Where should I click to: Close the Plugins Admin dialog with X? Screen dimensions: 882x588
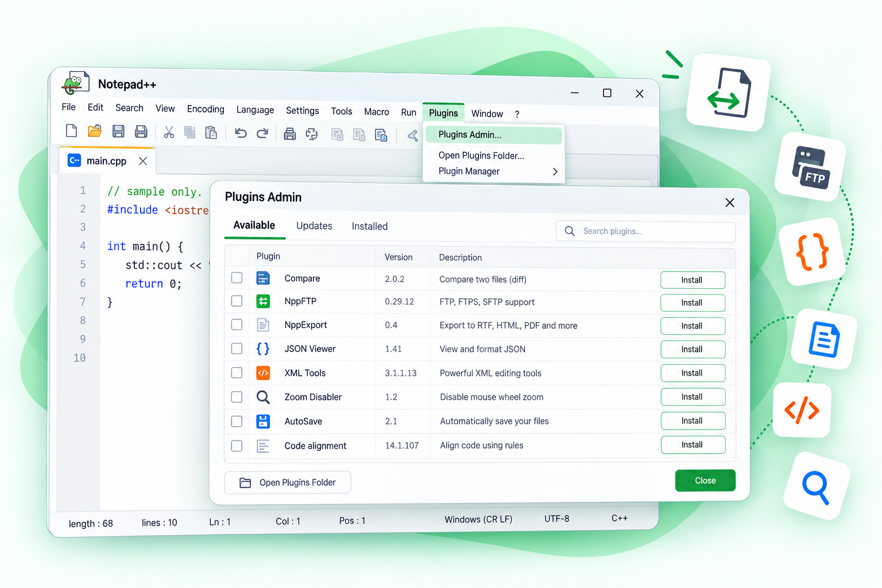click(x=730, y=203)
